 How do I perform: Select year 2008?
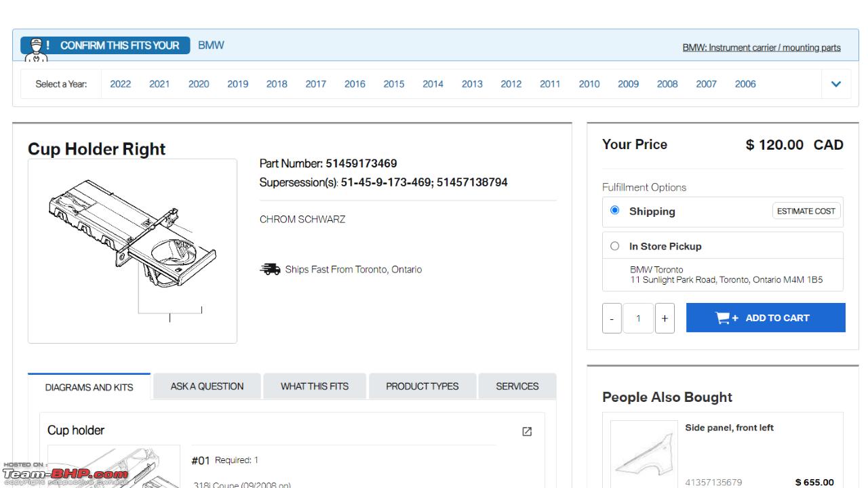(x=667, y=84)
